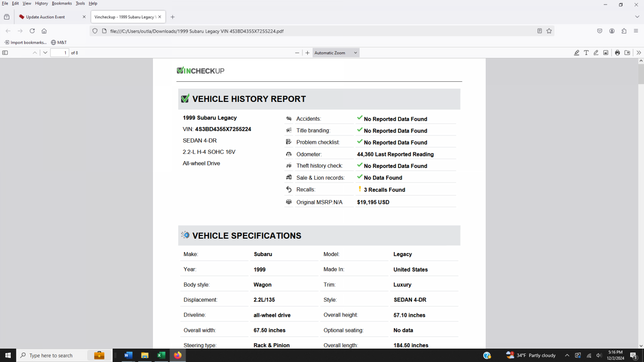Open the File menu
The height and width of the screenshot is (362, 644).
coord(5,3)
